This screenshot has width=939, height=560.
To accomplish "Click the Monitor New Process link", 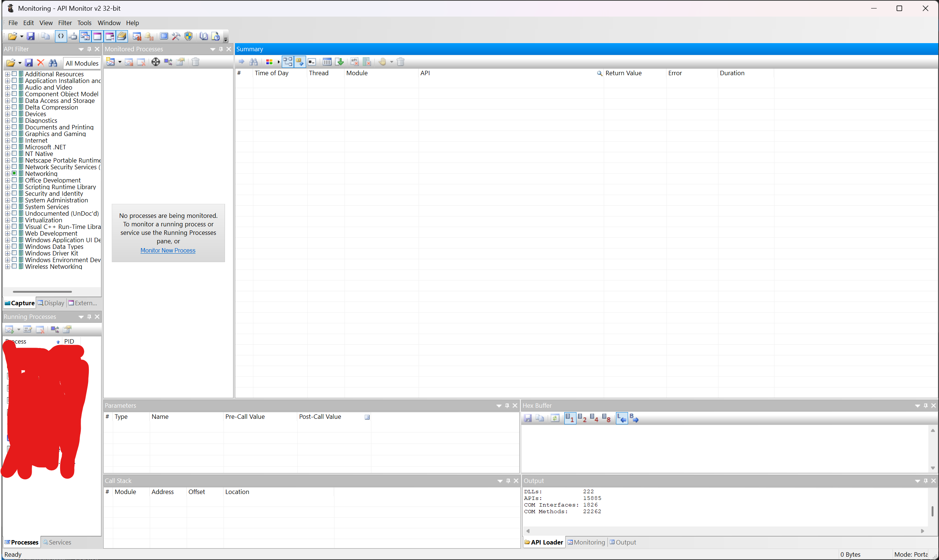I will [x=168, y=250].
